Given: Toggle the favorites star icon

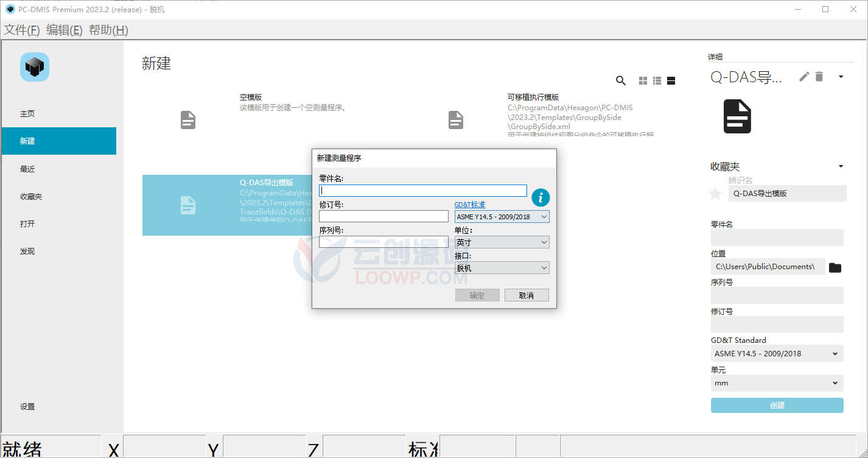Looking at the screenshot, I should [715, 194].
